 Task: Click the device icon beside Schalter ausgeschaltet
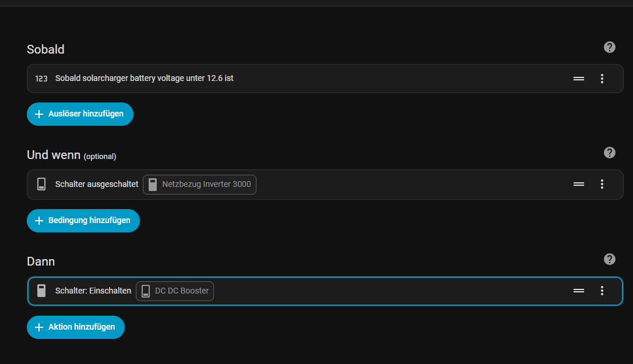point(41,184)
